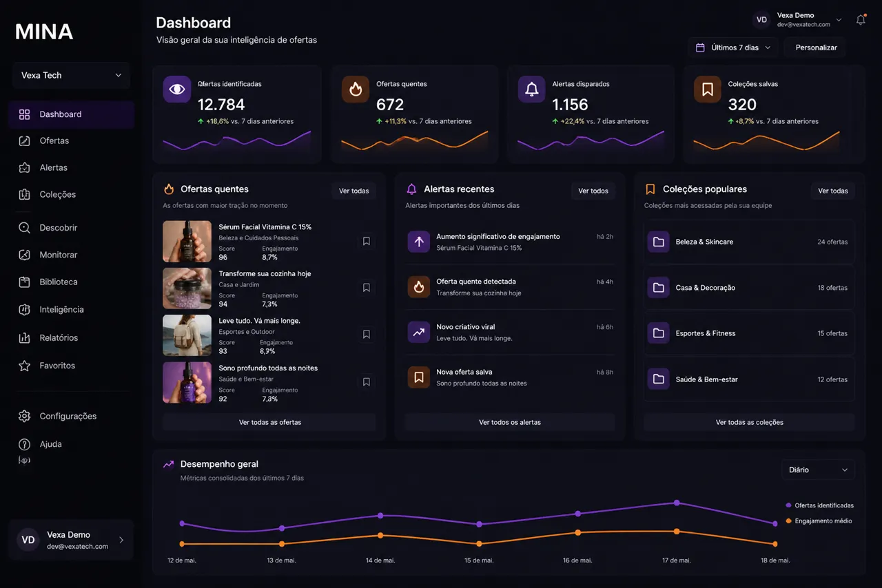Toggle the Ofertas identificadas chart legend
The width and height of the screenshot is (882, 588).
pyautogui.click(x=820, y=505)
